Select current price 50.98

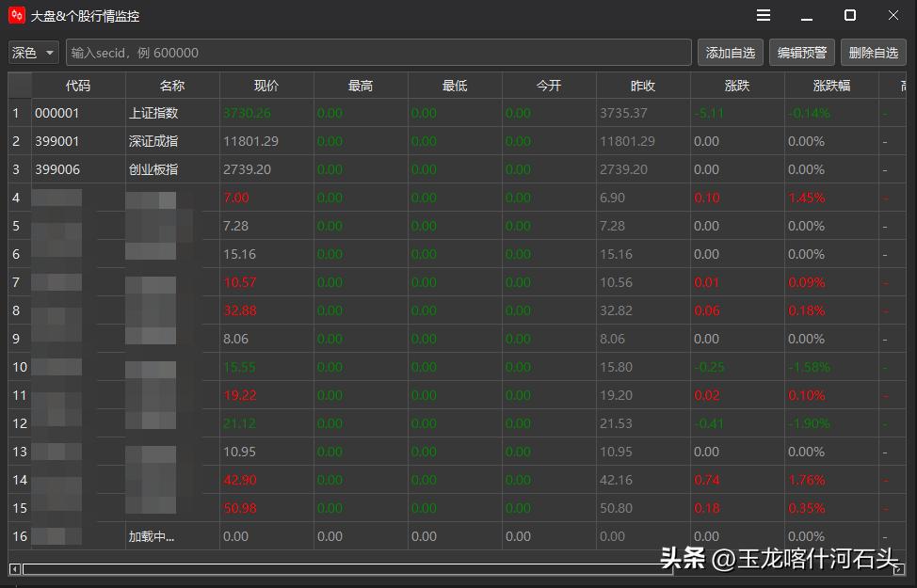point(266,508)
